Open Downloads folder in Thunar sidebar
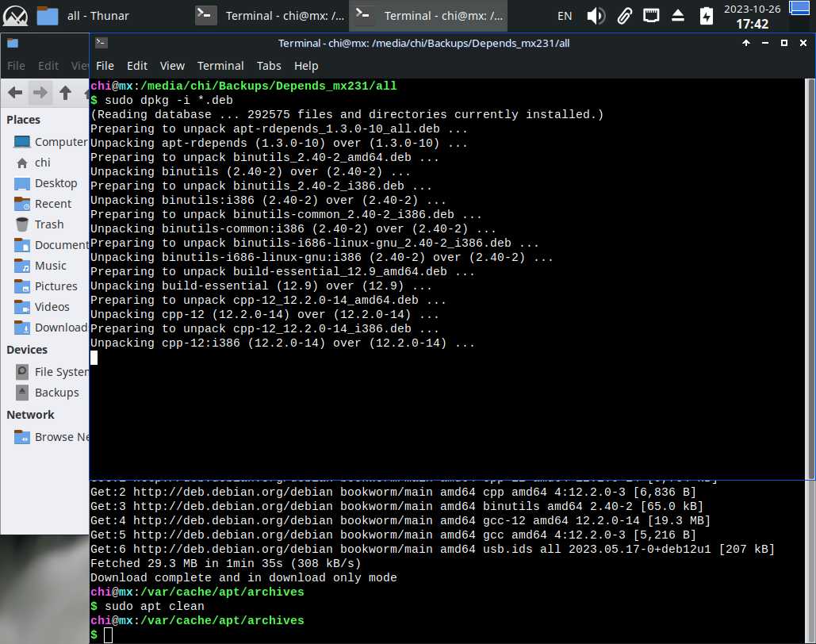816x644 pixels. [x=50, y=328]
